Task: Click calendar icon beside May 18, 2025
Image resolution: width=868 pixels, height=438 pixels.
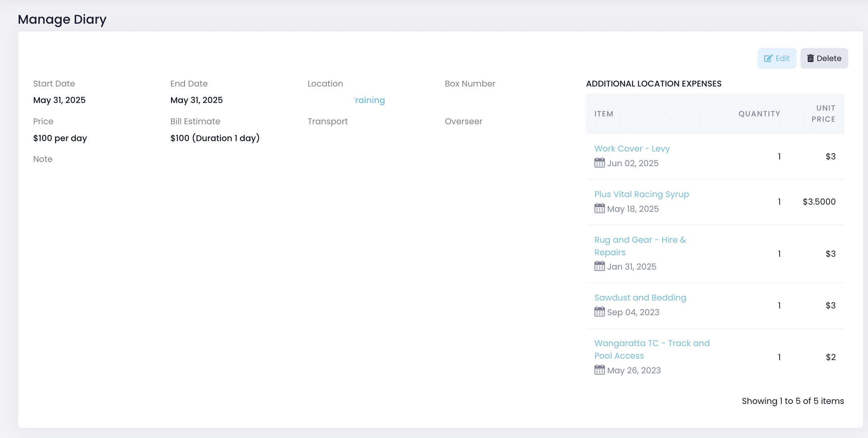Action: (x=599, y=209)
